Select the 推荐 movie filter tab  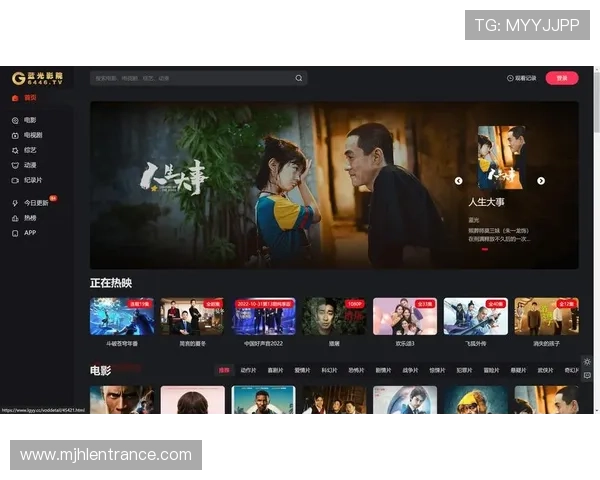[224, 370]
